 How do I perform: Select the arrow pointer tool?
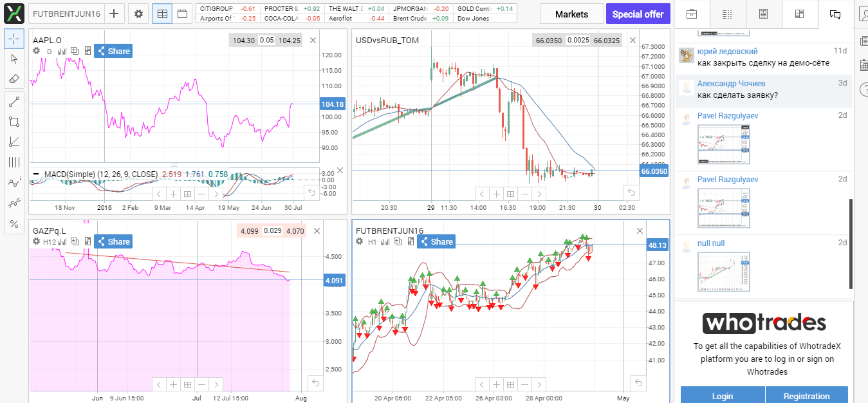coord(14,59)
